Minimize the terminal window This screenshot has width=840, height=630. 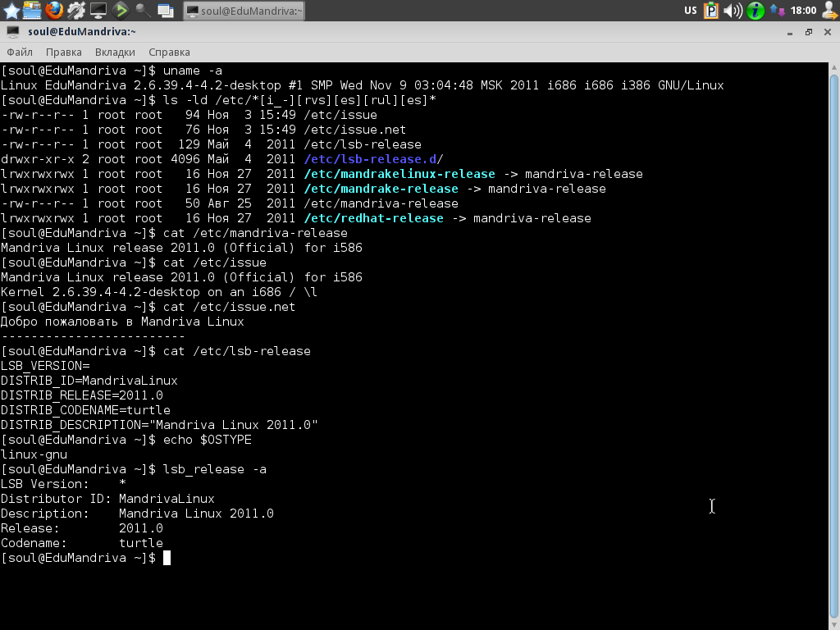point(790,32)
